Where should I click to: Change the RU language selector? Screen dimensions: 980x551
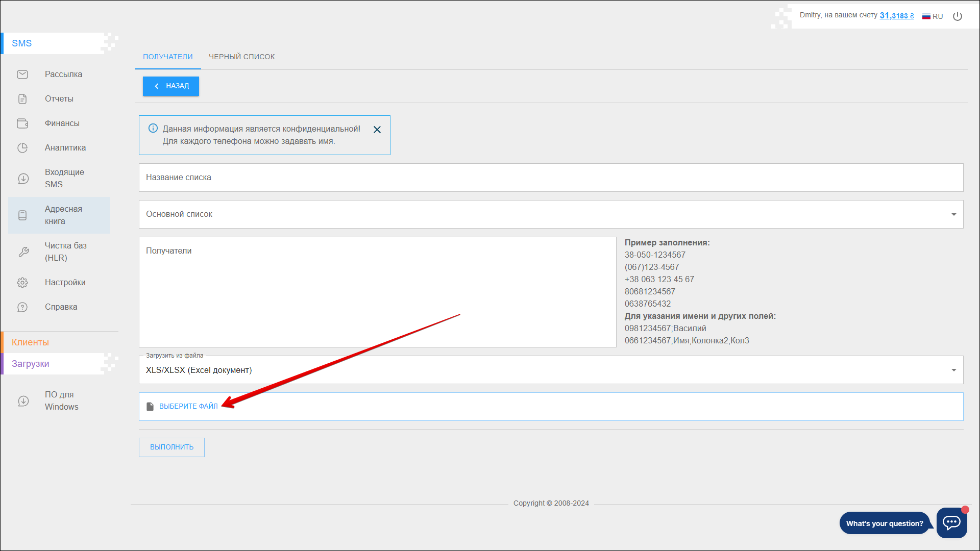click(x=933, y=16)
